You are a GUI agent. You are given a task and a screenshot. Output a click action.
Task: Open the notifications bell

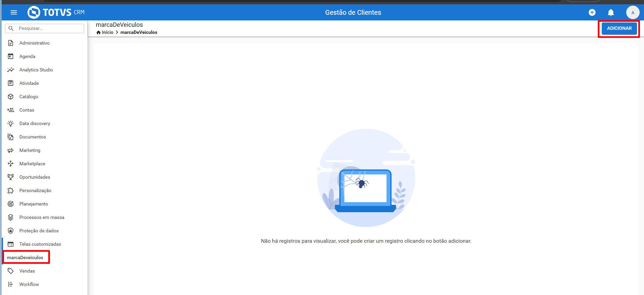(x=611, y=12)
